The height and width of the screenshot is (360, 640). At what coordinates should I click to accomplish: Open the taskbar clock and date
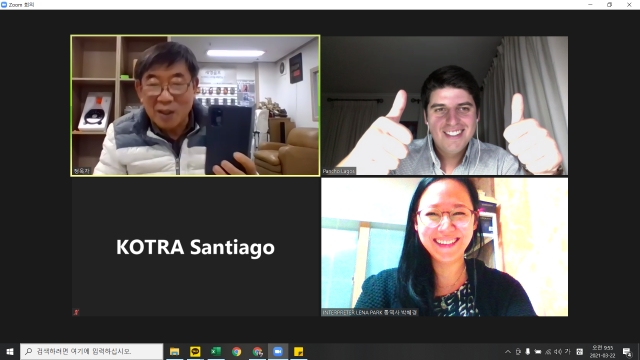tap(602, 351)
